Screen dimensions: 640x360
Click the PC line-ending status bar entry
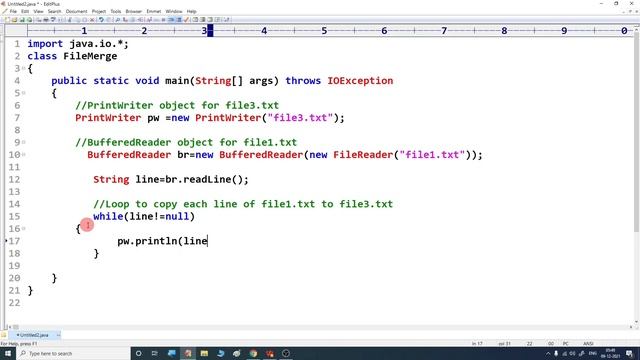coord(566,344)
